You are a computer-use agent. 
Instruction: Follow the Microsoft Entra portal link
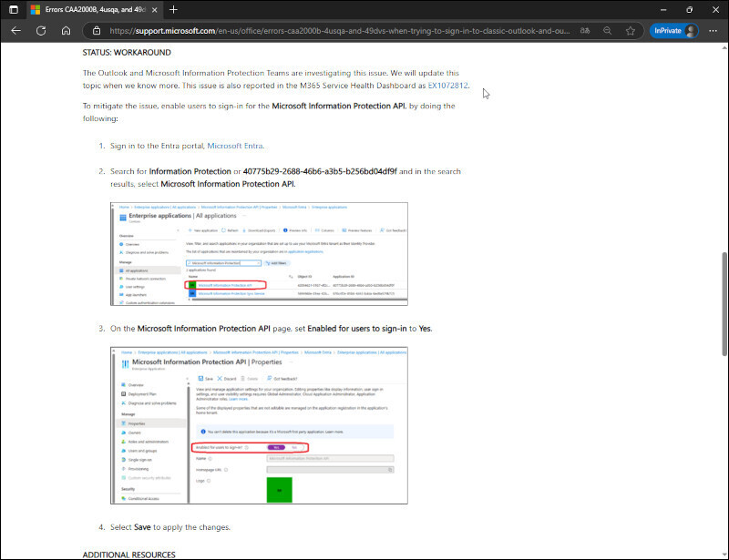[x=235, y=146]
